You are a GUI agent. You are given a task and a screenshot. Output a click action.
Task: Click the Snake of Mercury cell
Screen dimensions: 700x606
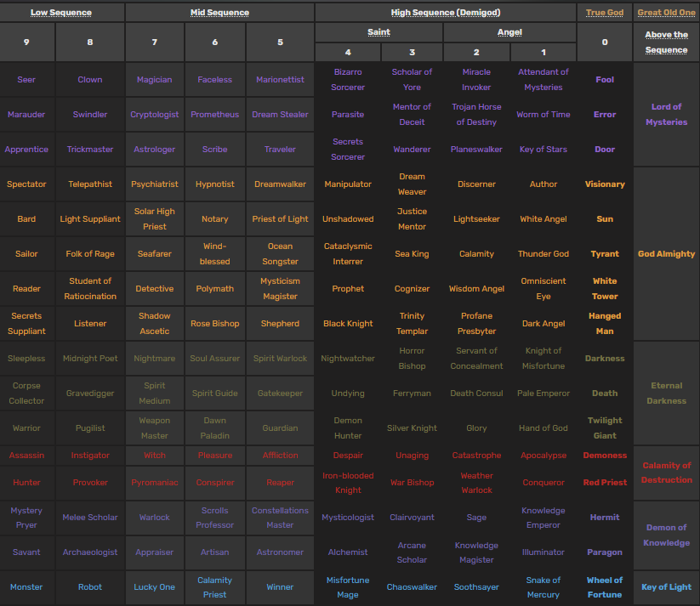543,586
